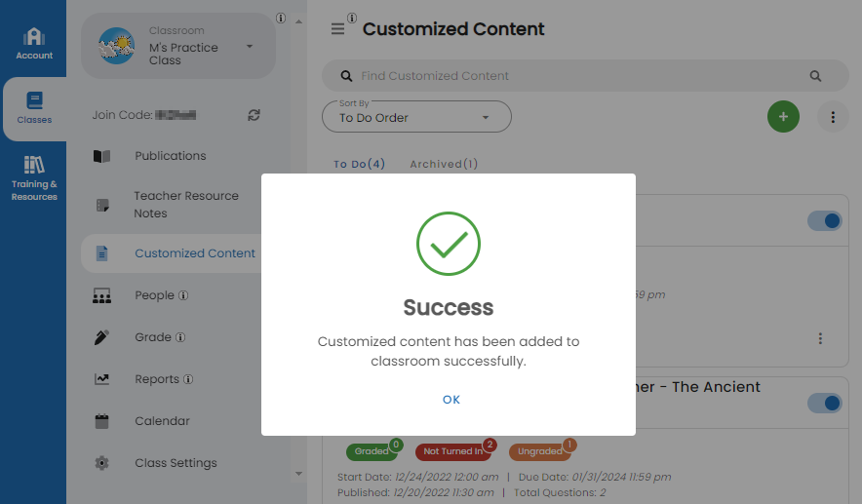862x504 pixels.
Task: Toggle the Ancient content card's switch
Action: (x=825, y=403)
